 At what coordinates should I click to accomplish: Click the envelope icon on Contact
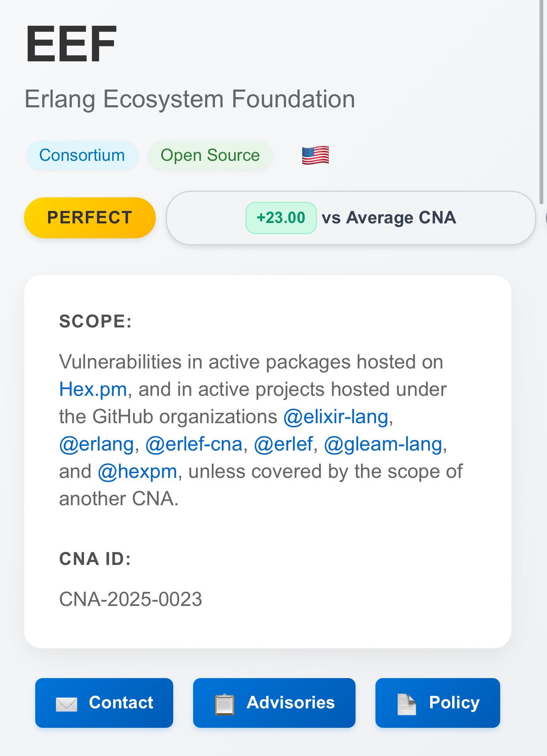[x=66, y=704]
